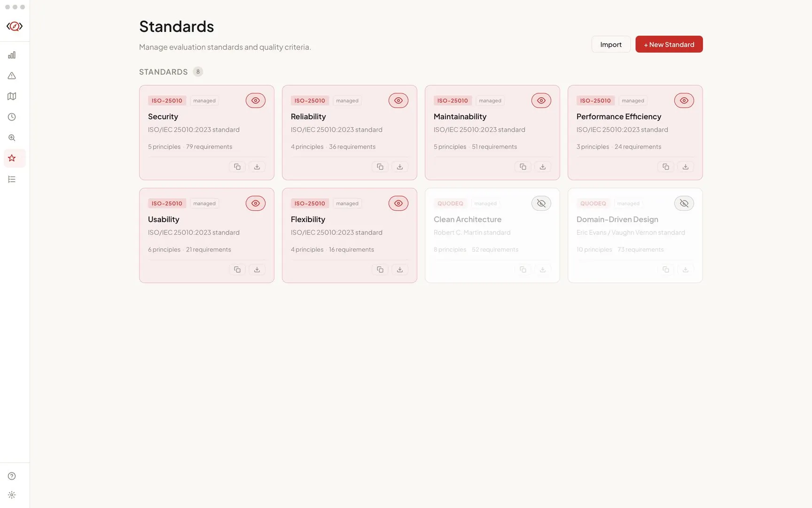
Task: Download the Reliability standard
Action: [400, 167]
